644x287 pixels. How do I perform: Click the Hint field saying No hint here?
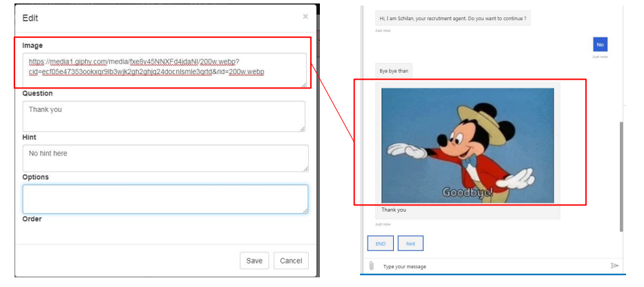166,158
